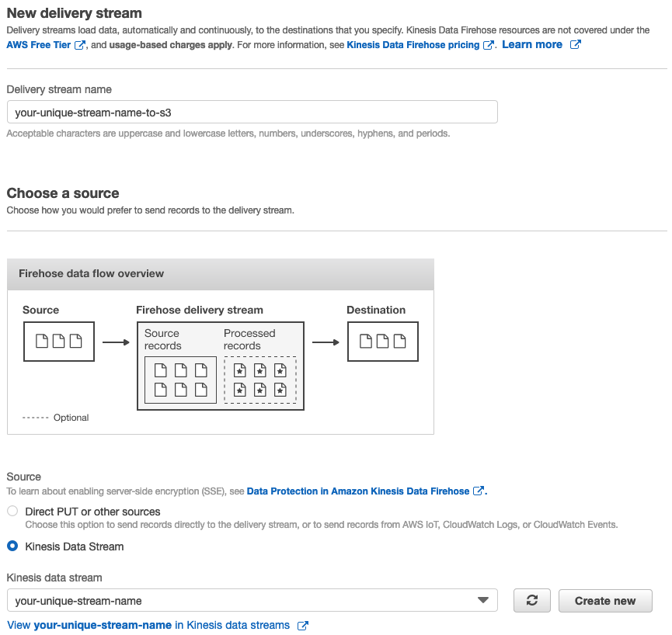Viewport: 672px width, 635px height.
Task: Click the Processed records box in the diagram
Action: click(259, 380)
